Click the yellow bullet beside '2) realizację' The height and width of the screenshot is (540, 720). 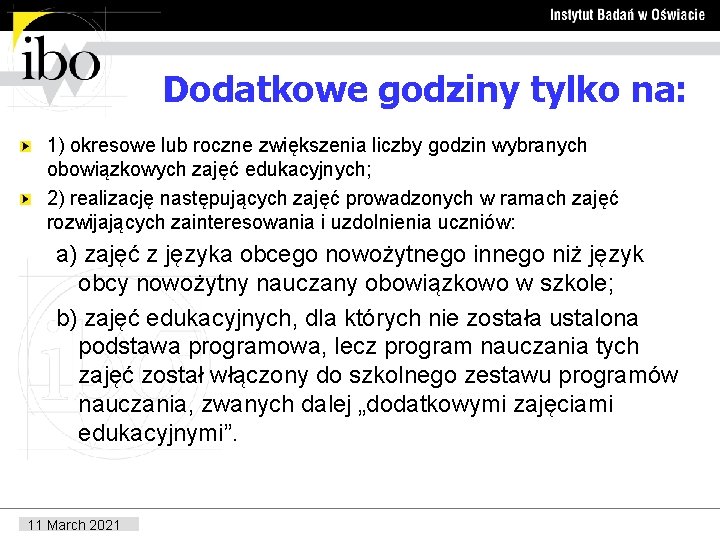click(x=25, y=200)
